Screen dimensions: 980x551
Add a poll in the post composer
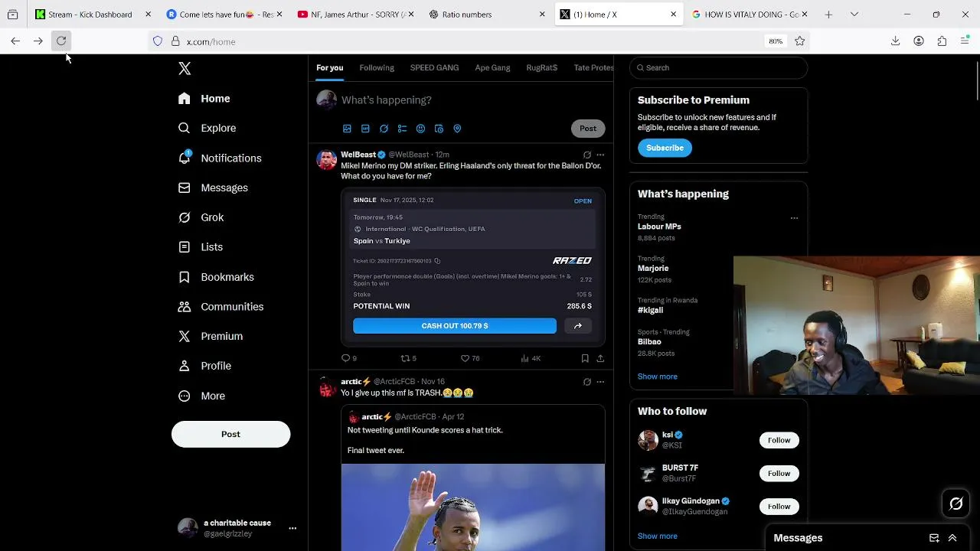click(402, 129)
